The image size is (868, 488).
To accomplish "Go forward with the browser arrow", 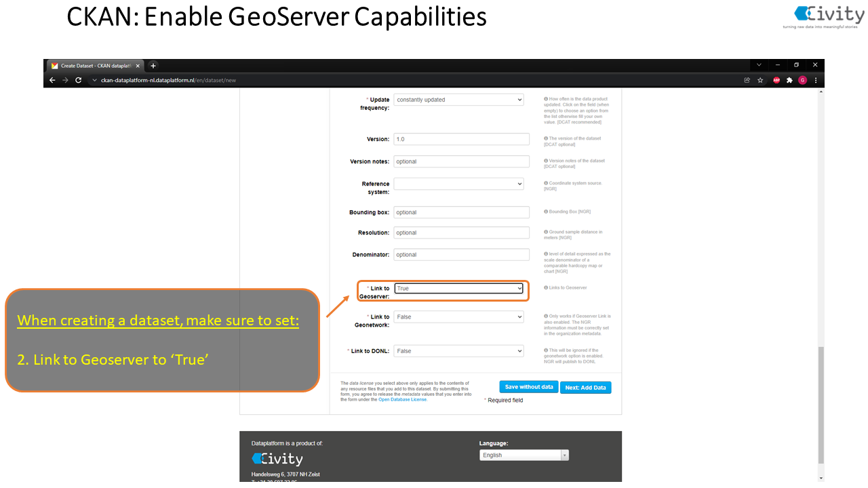I will 65,80.
